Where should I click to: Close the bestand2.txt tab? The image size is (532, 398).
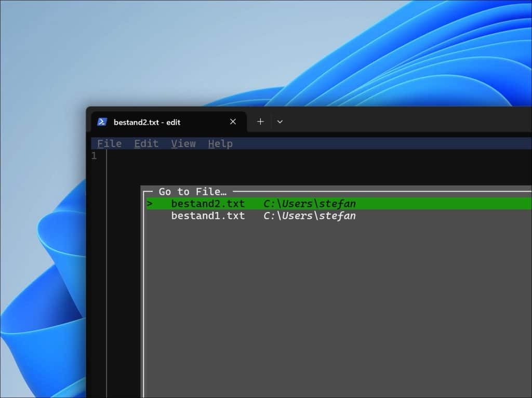233,122
